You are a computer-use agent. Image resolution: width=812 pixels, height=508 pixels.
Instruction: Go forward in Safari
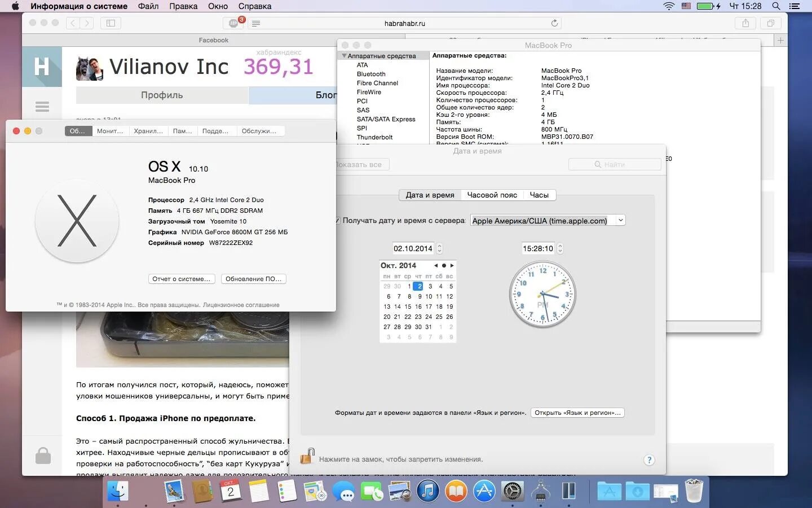pyautogui.click(x=87, y=23)
